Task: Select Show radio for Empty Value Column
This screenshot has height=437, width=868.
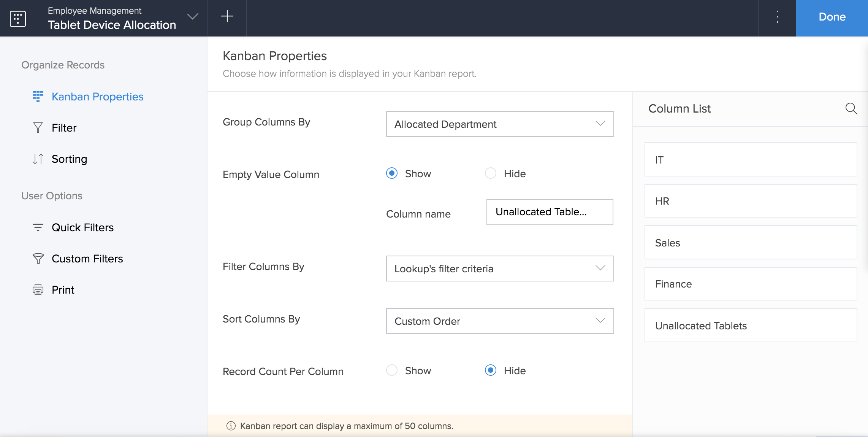Action: [391, 173]
